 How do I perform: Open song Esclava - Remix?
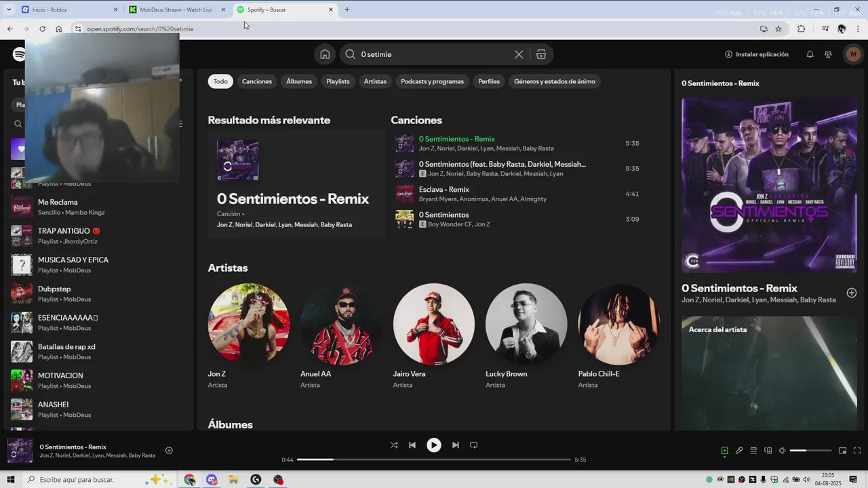(517, 194)
